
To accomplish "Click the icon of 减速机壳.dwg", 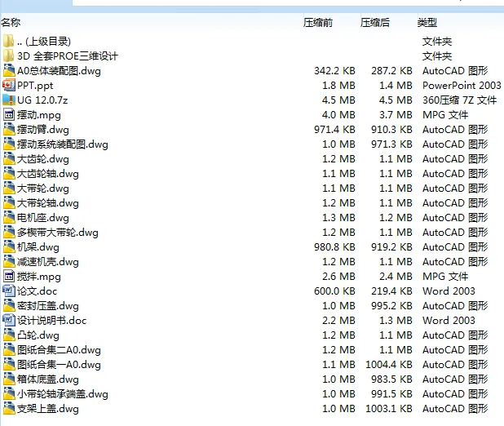I will pos(9,262).
